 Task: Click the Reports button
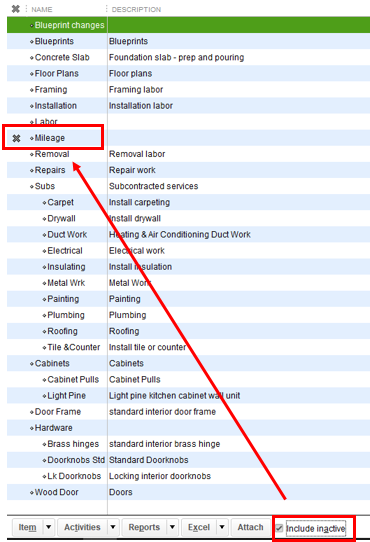click(x=144, y=527)
